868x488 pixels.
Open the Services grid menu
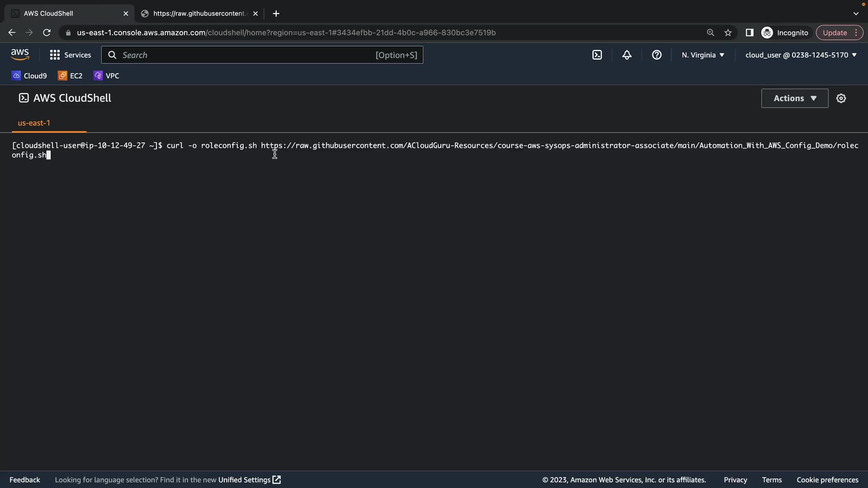coord(70,55)
